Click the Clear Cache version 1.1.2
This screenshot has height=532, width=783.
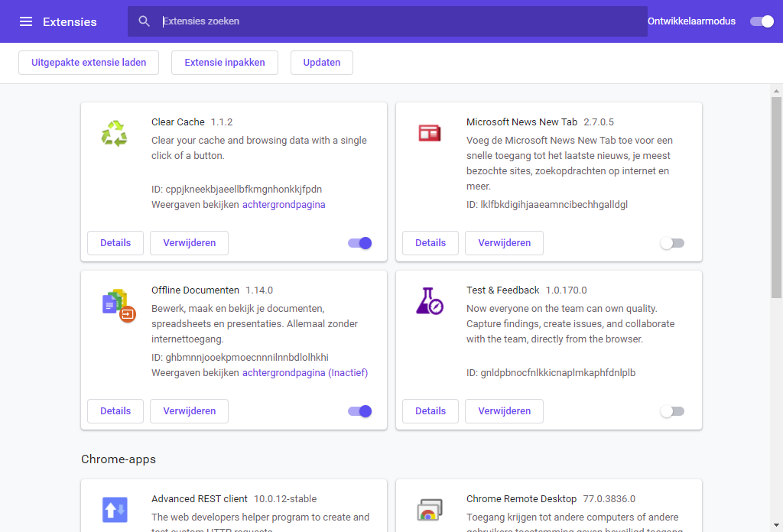(x=222, y=122)
